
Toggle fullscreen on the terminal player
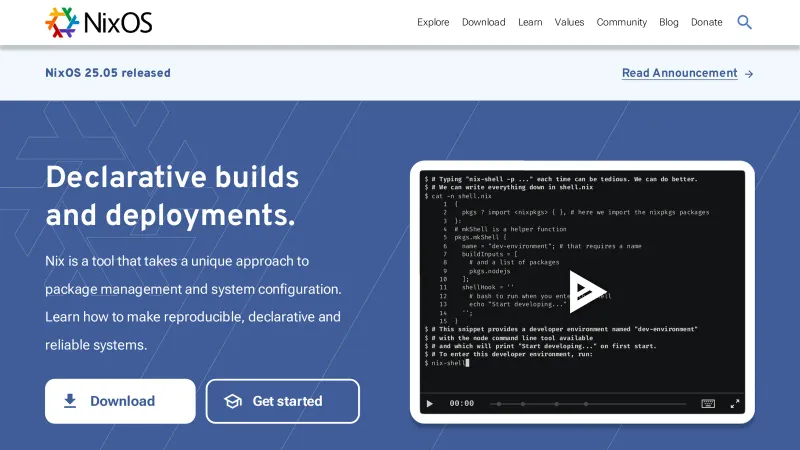[735, 404]
